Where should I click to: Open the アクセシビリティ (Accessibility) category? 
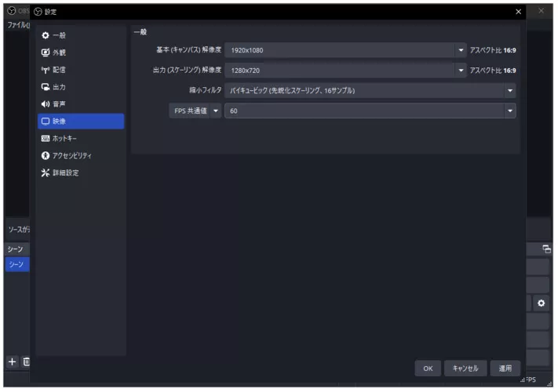(81, 156)
